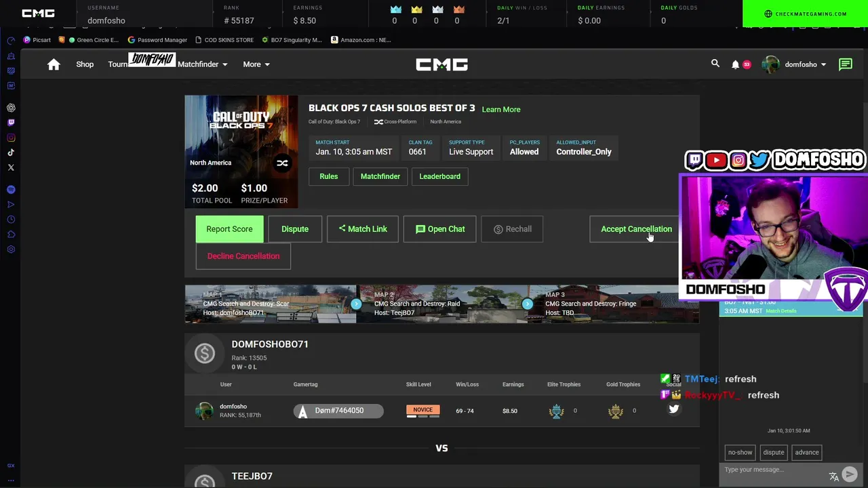
Task: Open the Matchfinder button under match details
Action: click(x=380, y=176)
